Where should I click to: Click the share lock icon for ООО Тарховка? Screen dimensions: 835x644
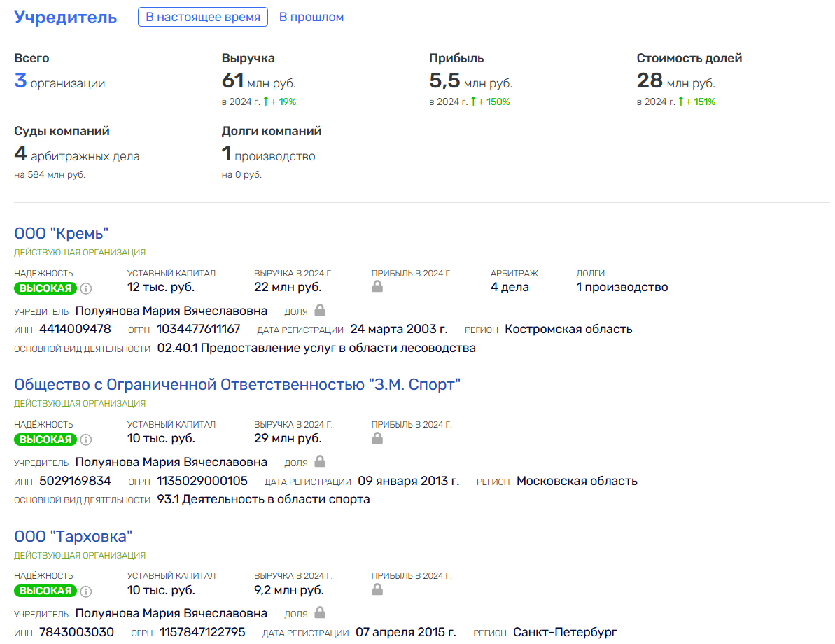[x=320, y=612]
